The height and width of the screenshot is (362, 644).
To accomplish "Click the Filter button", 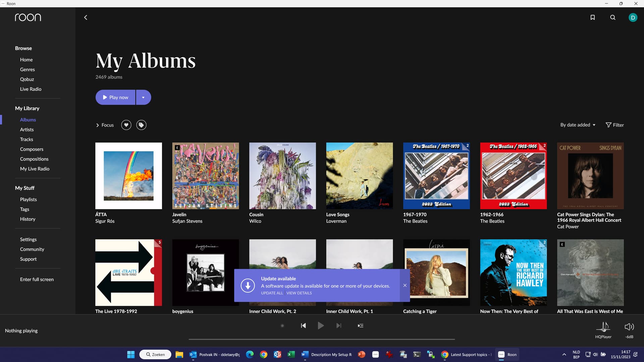I will coord(614,125).
